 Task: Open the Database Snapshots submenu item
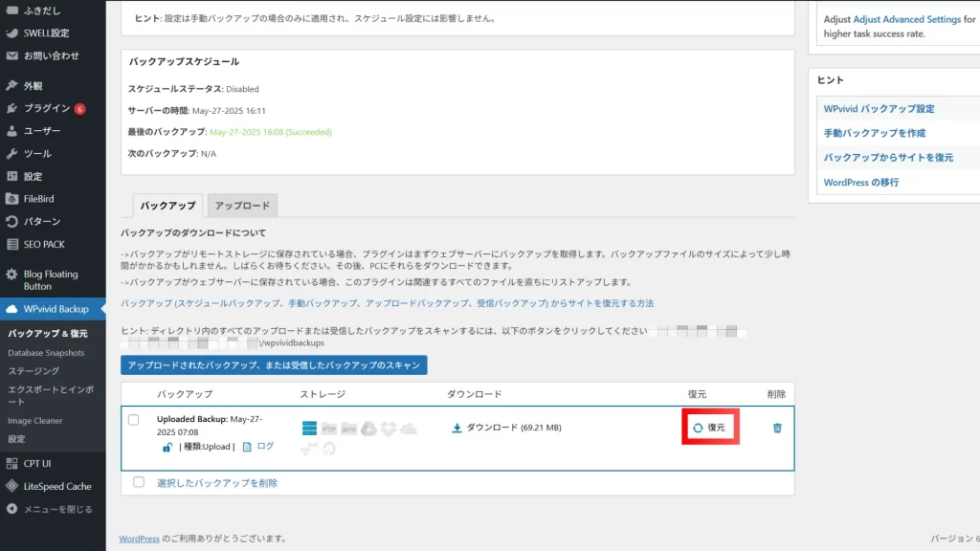click(46, 353)
